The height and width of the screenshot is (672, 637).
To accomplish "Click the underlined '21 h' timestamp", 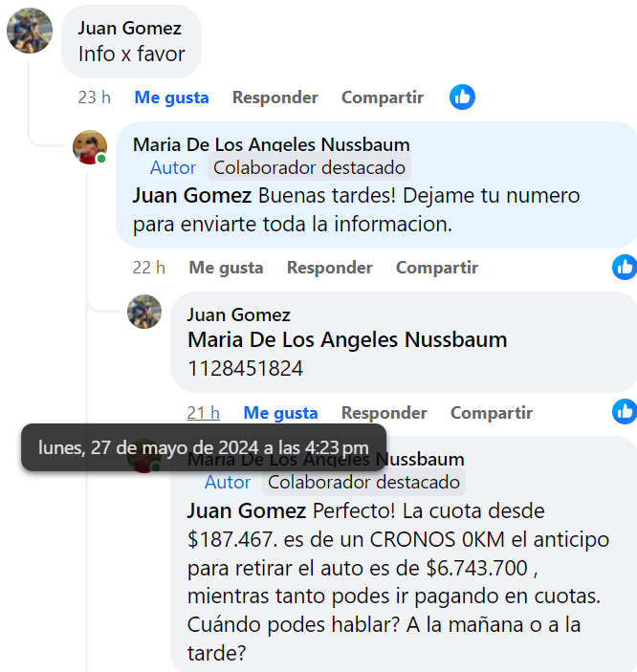I will 203,413.
